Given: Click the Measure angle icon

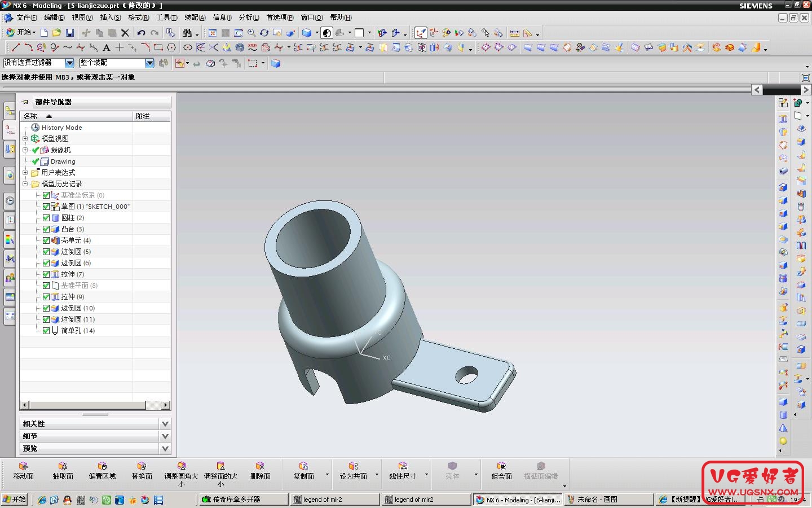Looking at the screenshot, I should [527, 33].
